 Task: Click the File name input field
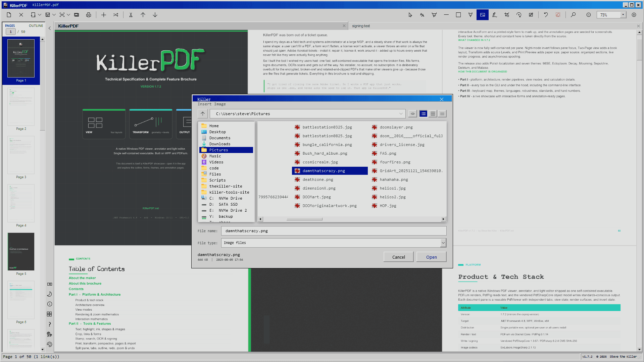334,231
